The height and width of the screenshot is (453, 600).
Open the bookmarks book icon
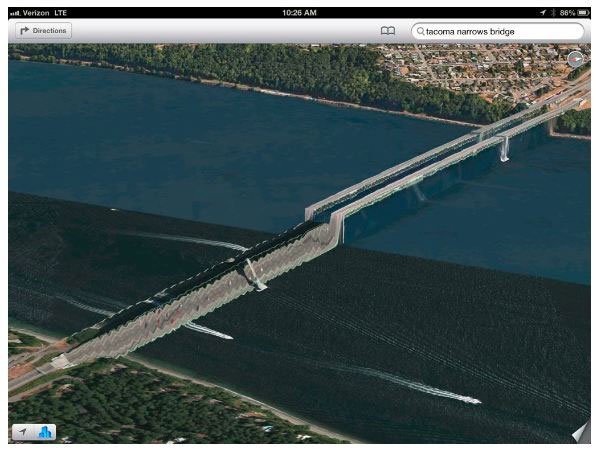[x=388, y=32]
